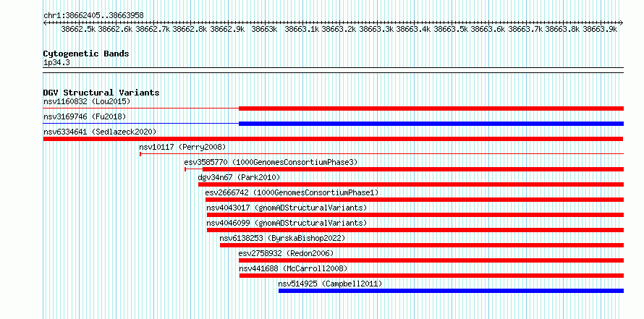This screenshot has width=644, height=319.
Task: Open nsv6138253 (ByrskaBishop2022) variant
Action: (282, 238)
